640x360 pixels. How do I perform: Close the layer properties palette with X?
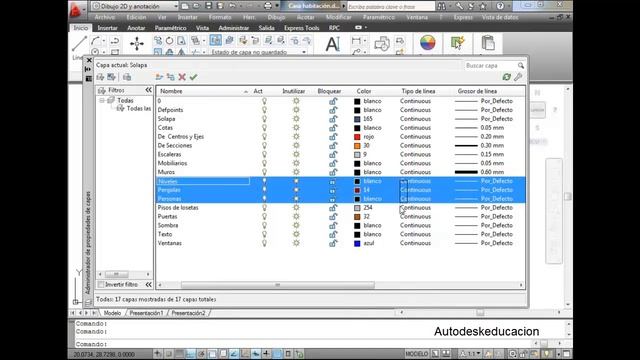[x=89, y=60]
